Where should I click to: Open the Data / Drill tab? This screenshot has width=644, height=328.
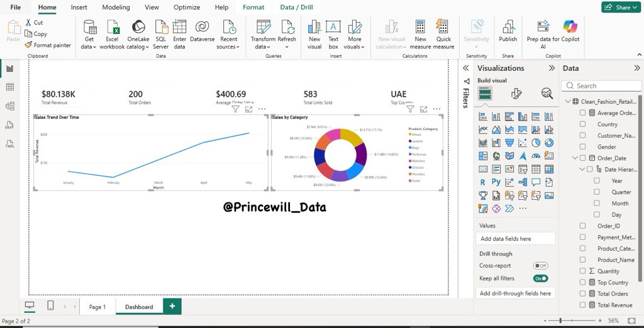pos(297,7)
